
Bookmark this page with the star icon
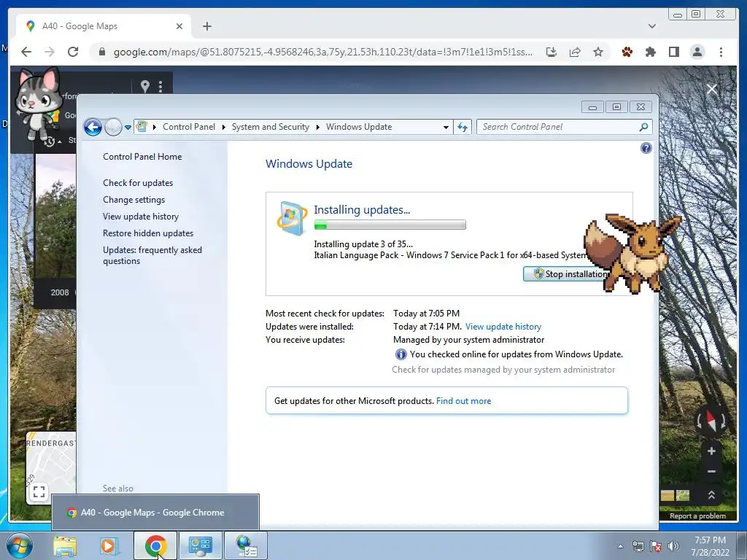598,52
